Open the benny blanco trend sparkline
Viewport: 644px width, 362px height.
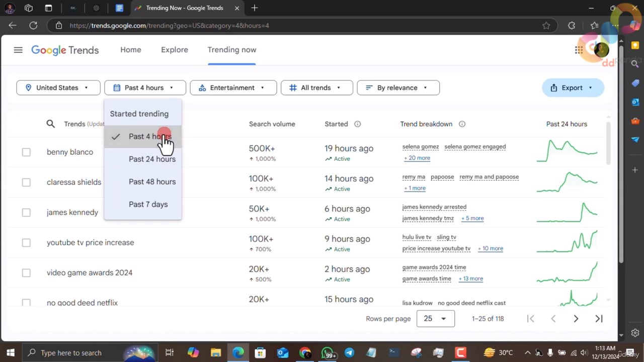(567, 151)
